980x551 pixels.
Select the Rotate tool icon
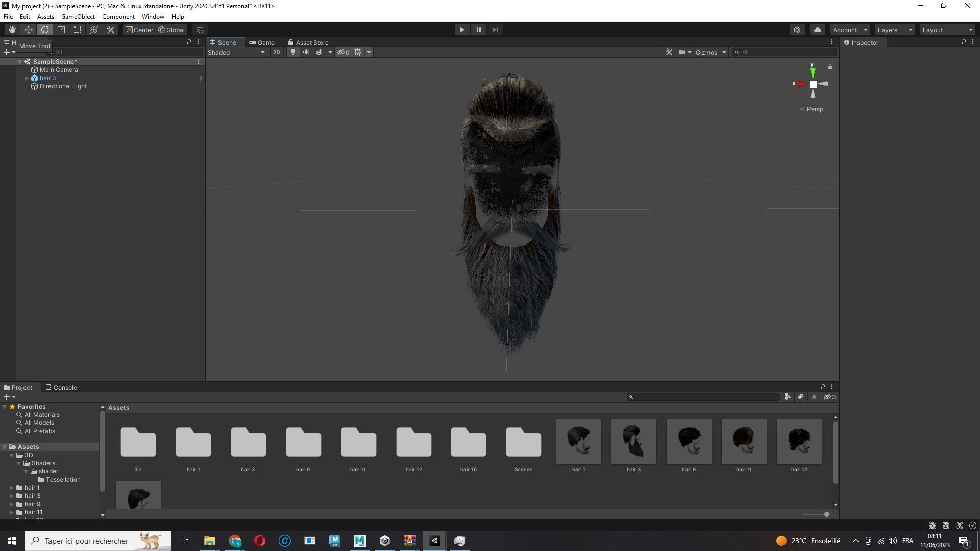click(45, 30)
